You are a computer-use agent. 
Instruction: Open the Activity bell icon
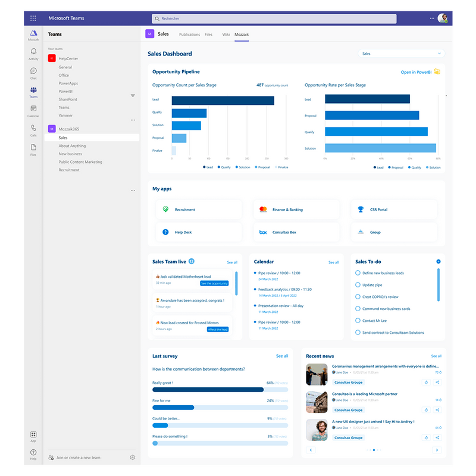click(x=33, y=52)
